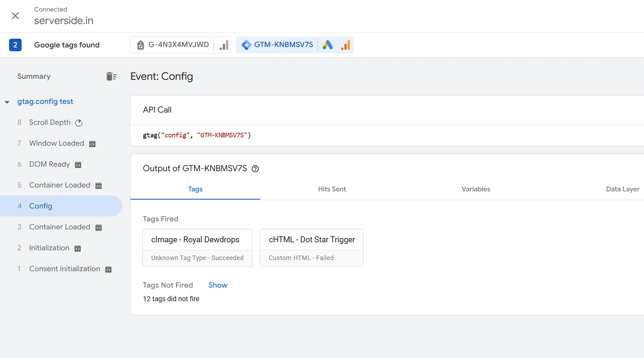This screenshot has width=644, height=358.
Task: Click the code icon beside Initialization
Action: (x=78, y=249)
